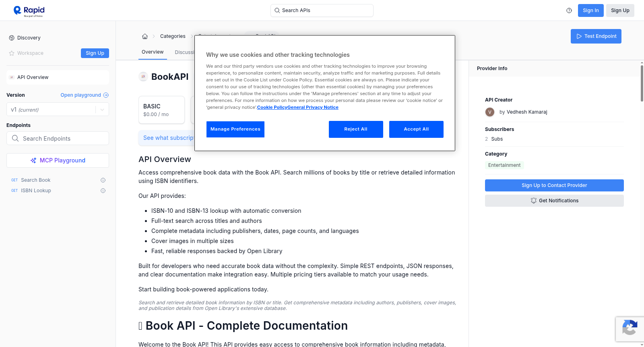The height and width of the screenshot is (347, 644).
Task: Click Sign Up in the top bar
Action: click(x=620, y=10)
